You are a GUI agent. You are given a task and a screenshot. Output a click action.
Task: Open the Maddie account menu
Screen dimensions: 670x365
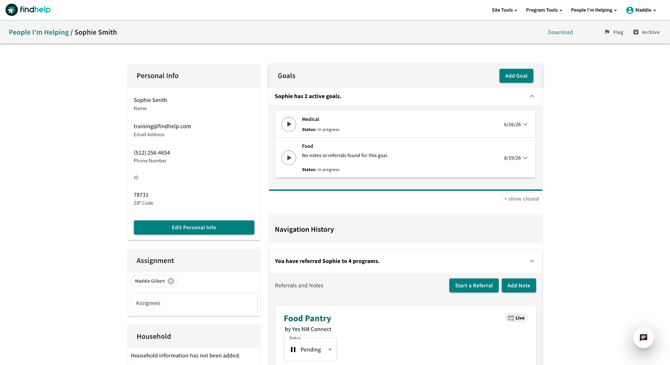click(641, 10)
